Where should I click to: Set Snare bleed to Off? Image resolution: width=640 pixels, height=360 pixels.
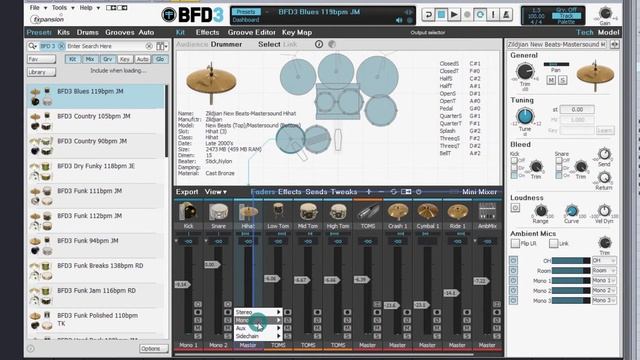pyautogui.click(x=559, y=160)
